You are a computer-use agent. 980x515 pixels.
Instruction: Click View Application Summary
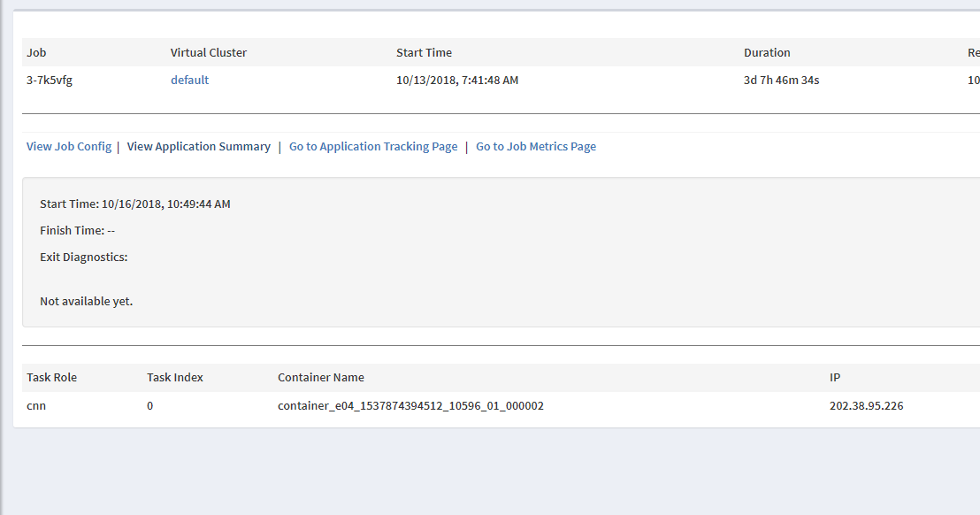click(198, 146)
